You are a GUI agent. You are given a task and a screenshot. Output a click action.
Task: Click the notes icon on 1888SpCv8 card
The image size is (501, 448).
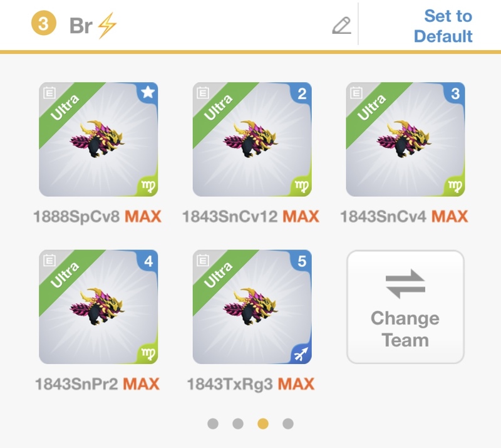click(49, 92)
